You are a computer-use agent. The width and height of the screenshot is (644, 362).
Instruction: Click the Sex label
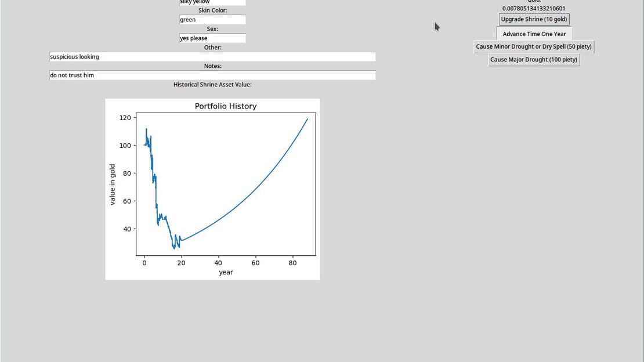pos(212,29)
